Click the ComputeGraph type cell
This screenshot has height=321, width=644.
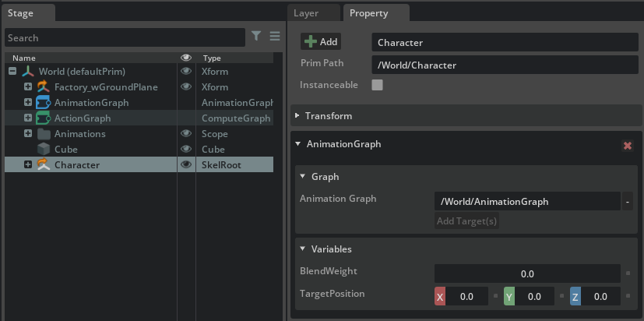[x=236, y=118]
